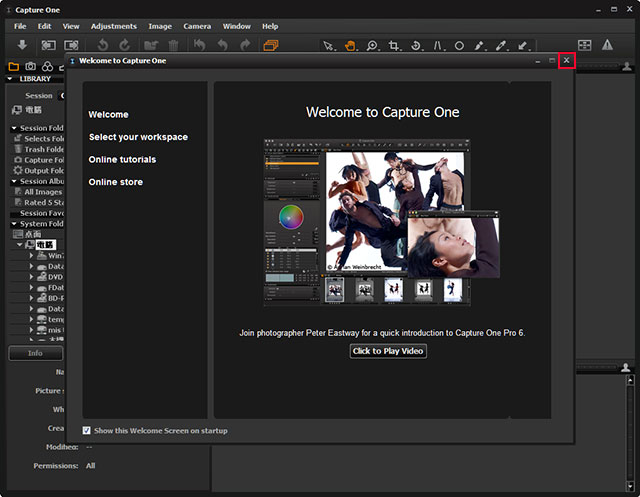The image size is (640, 497).
Task: Expand the BD-R drive node
Action: tap(31, 298)
